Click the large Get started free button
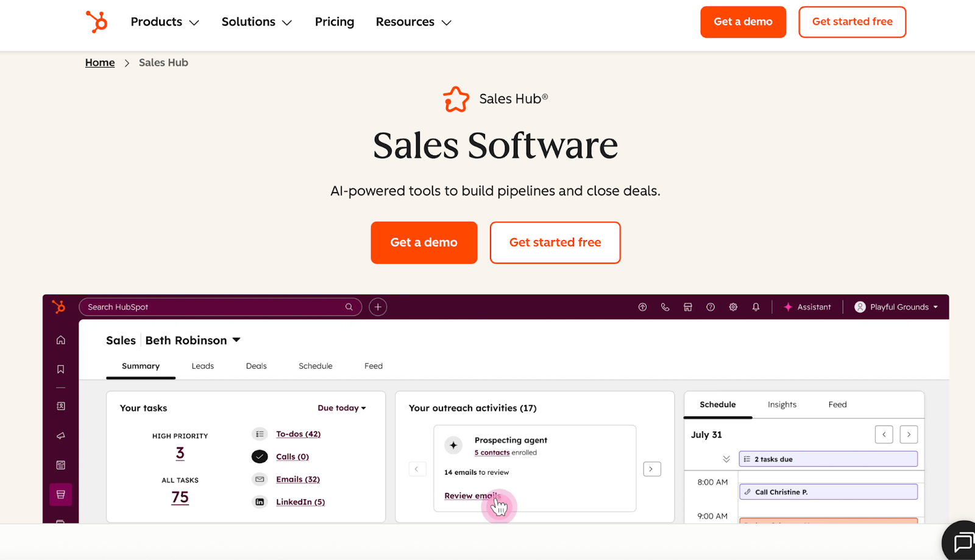975x560 pixels. pos(555,243)
